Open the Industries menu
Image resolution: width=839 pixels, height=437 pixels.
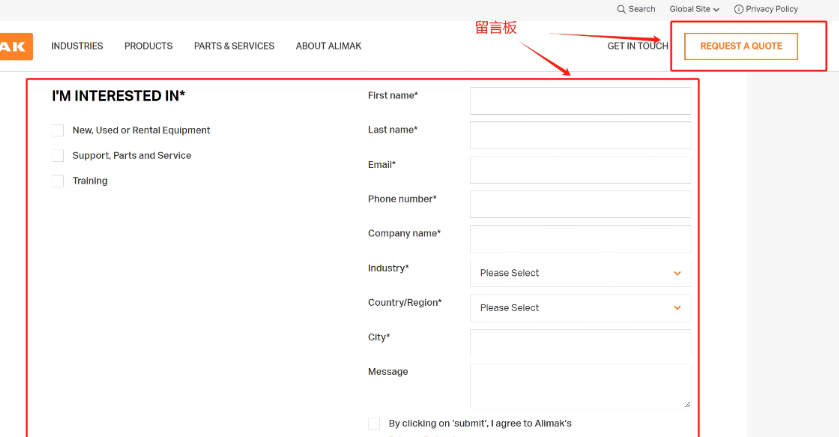click(x=77, y=46)
